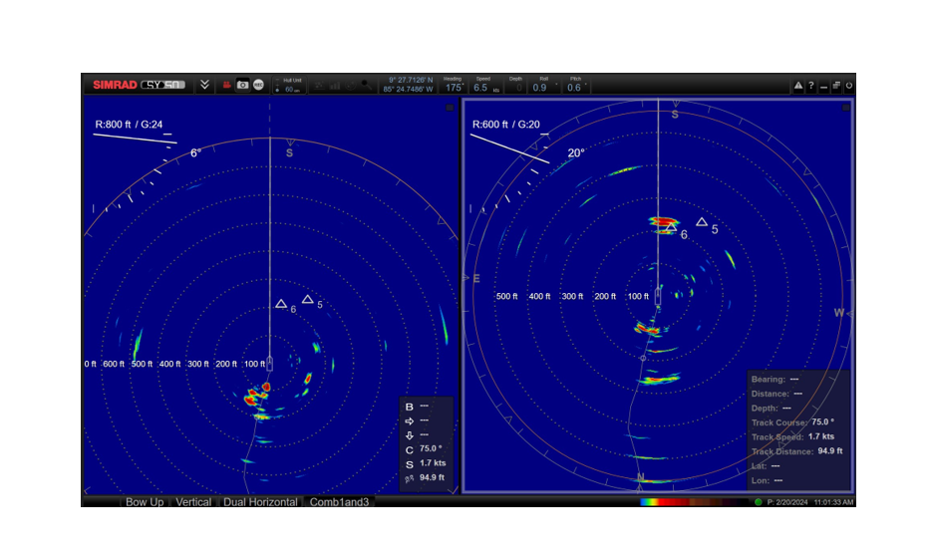Click the Heading 175° readout

pos(453,86)
